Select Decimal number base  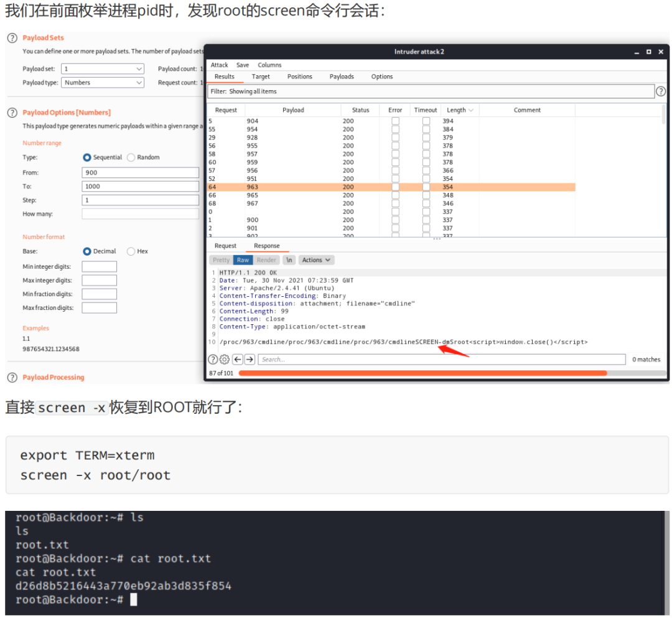tap(87, 251)
